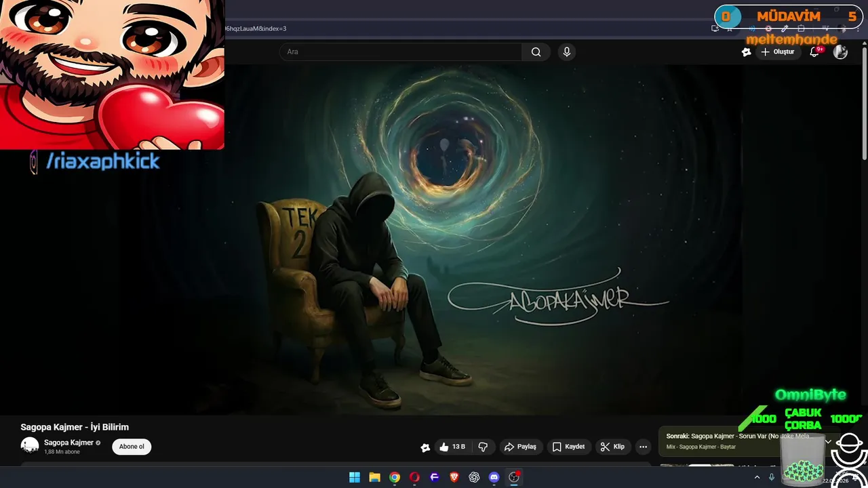868x488 pixels.
Task: Click Paylaş to share the video
Action: pyautogui.click(x=520, y=447)
